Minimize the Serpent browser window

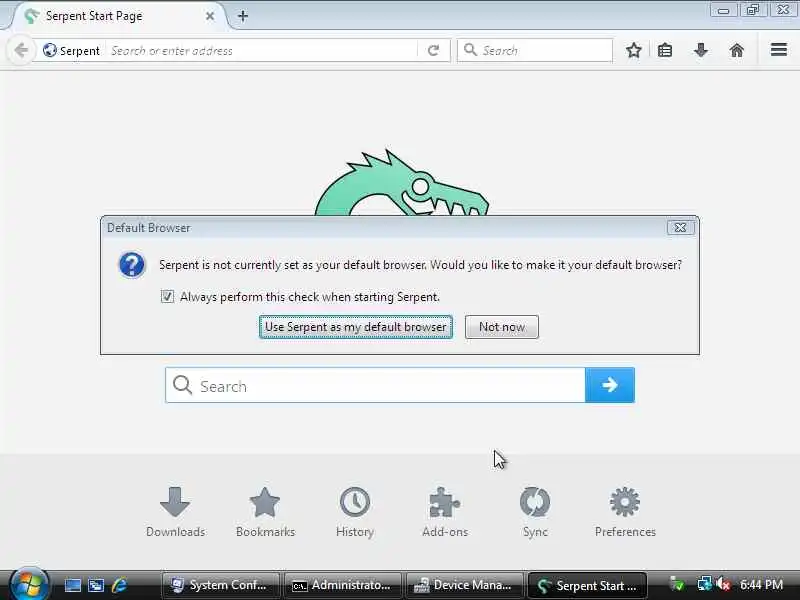click(x=723, y=10)
